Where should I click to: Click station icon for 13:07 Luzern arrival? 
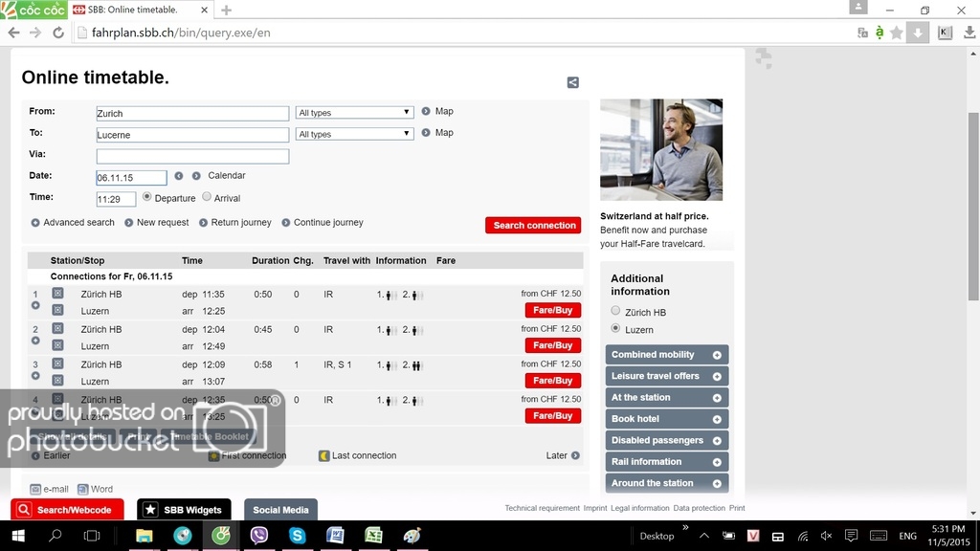point(57,380)
